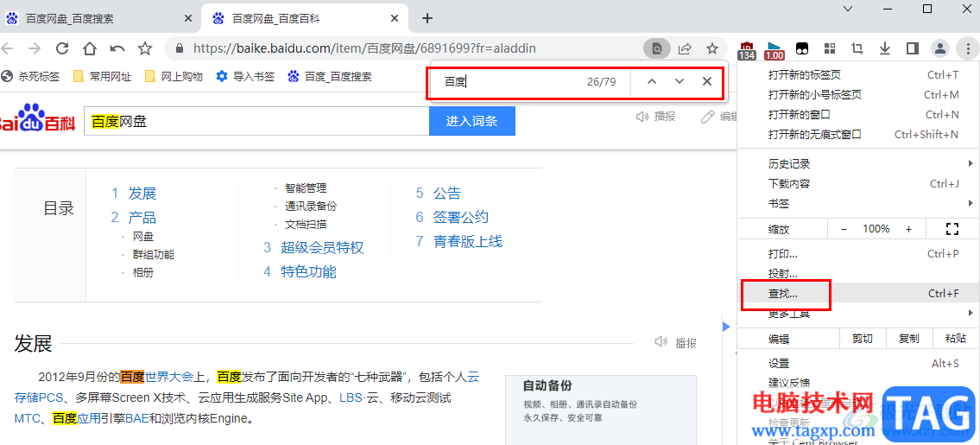
Task: Click the browser forward arrow
Action: 35,48
